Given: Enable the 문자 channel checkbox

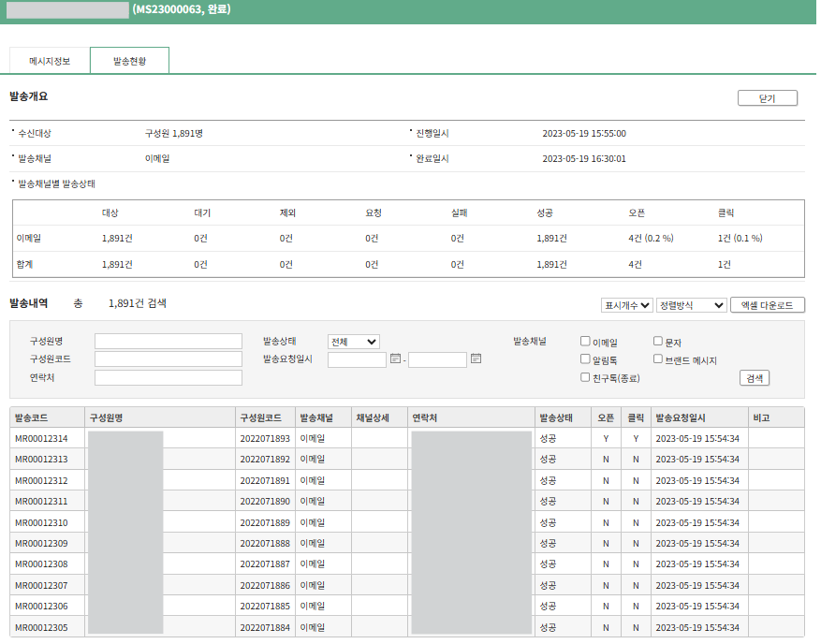Looking at the screenshot, I should point(658,342).
